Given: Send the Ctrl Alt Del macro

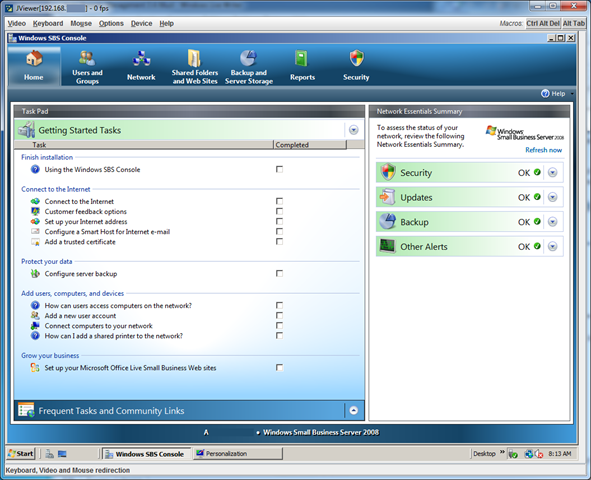Looking at the screenshot, I should click(543, 23).
